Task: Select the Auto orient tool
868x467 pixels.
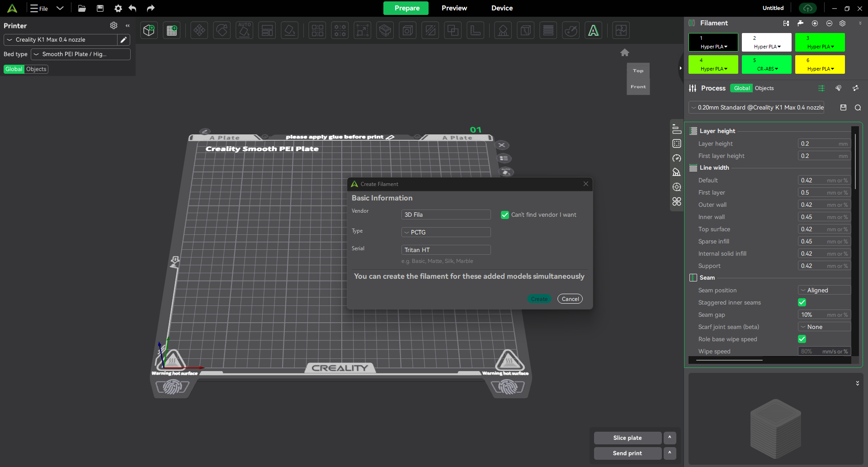Action: 244,30
